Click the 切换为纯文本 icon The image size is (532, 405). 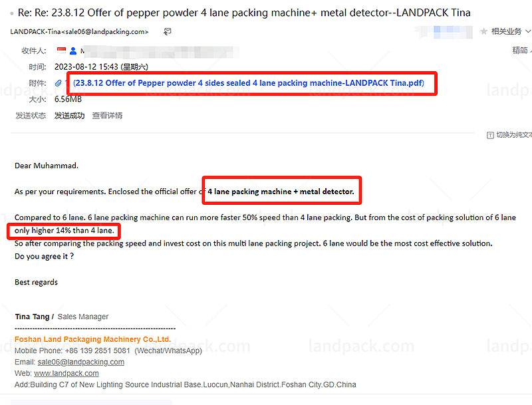coord(491,135)
